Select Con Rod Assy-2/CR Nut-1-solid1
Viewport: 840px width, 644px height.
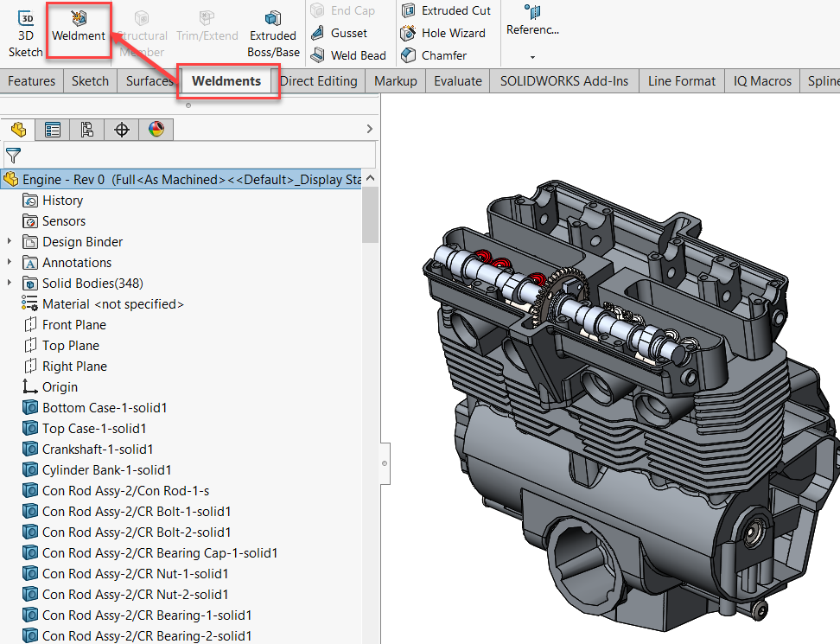125,574
